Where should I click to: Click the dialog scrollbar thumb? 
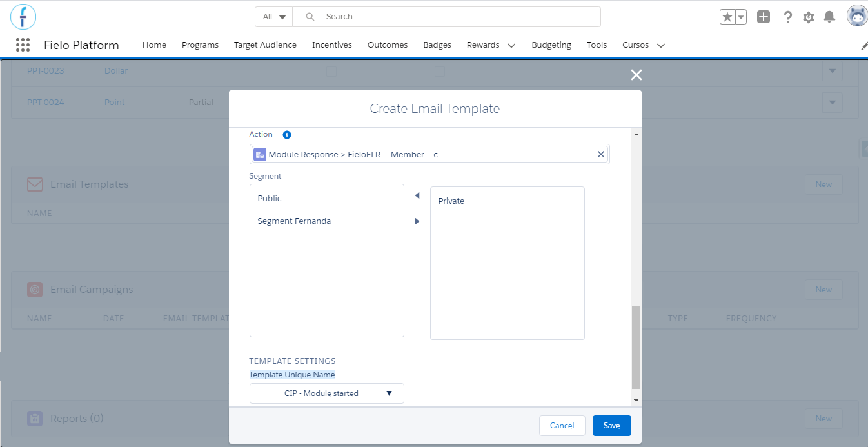(x=636, y=347)
